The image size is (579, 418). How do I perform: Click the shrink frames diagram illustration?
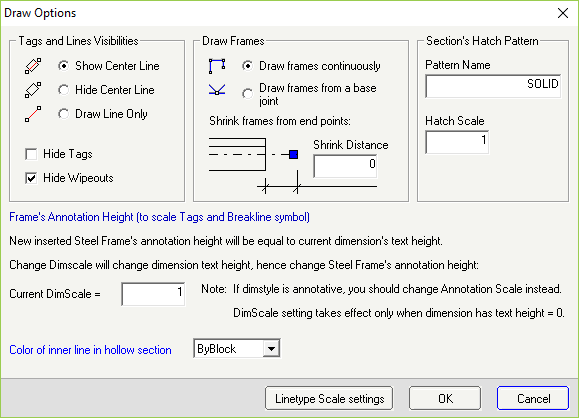(x=292, y=165)
